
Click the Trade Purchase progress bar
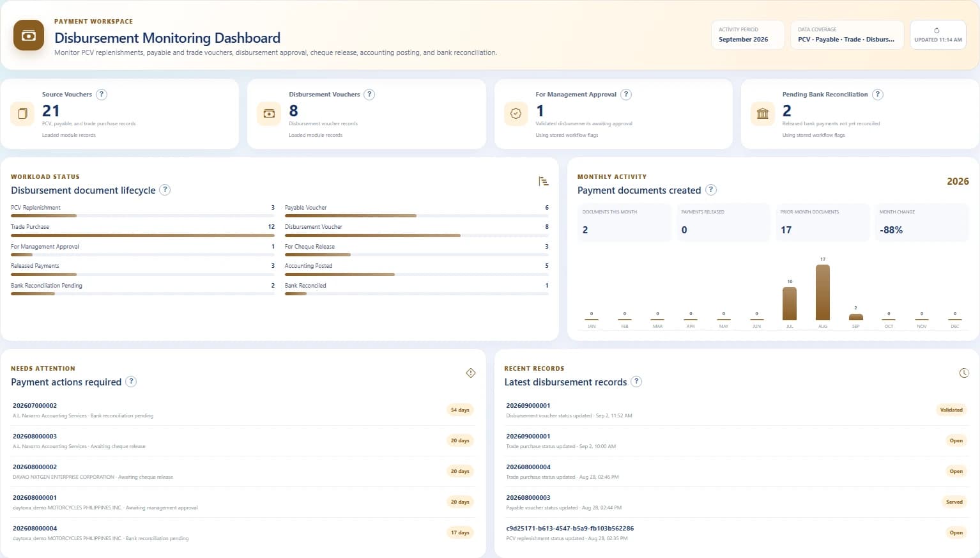click(142, 235)
